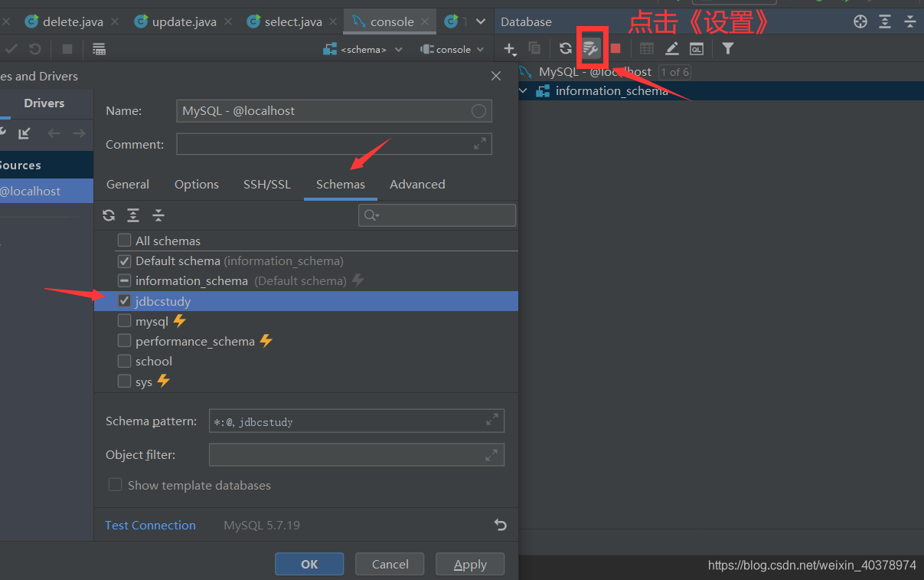
Task: Click lightning icon next to sys schema
Action: [x=163, y=381]
